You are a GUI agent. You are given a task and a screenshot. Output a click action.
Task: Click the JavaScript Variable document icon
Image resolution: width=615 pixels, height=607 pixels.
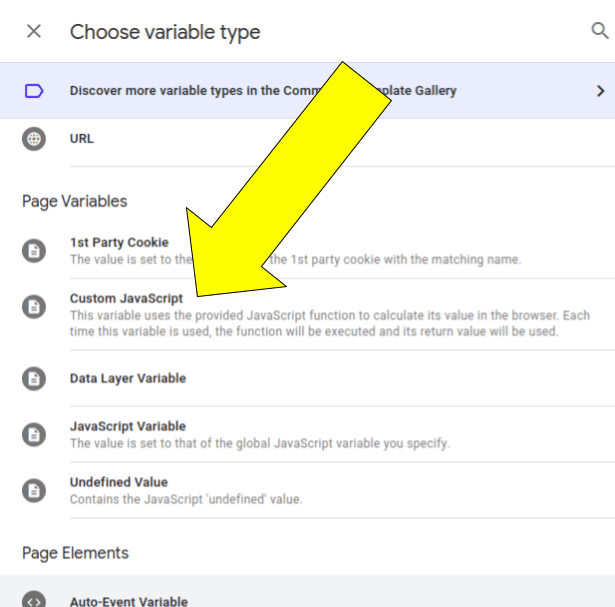[x=34, y=435]
